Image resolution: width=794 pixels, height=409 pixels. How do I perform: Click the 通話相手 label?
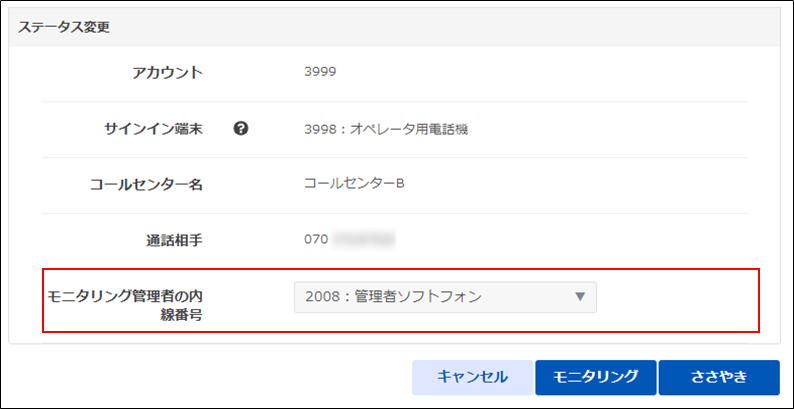171,240
